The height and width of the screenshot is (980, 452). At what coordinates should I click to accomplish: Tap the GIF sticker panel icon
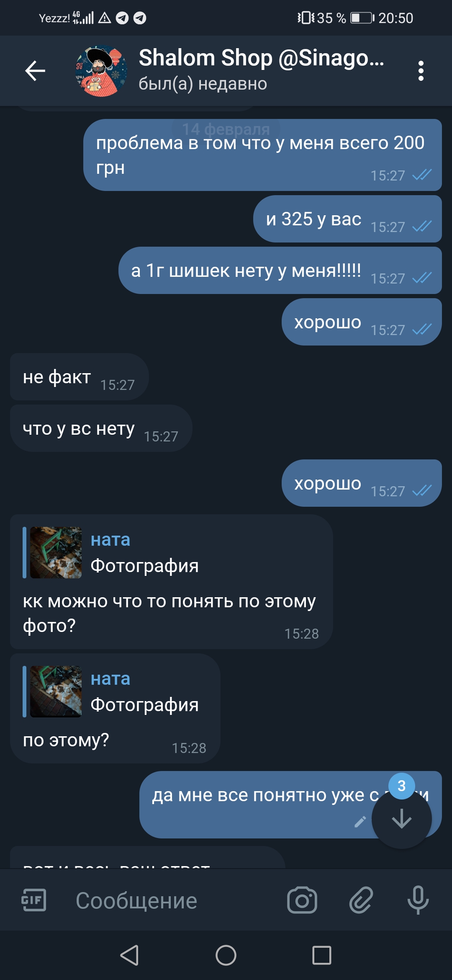[x=34, y=900]
